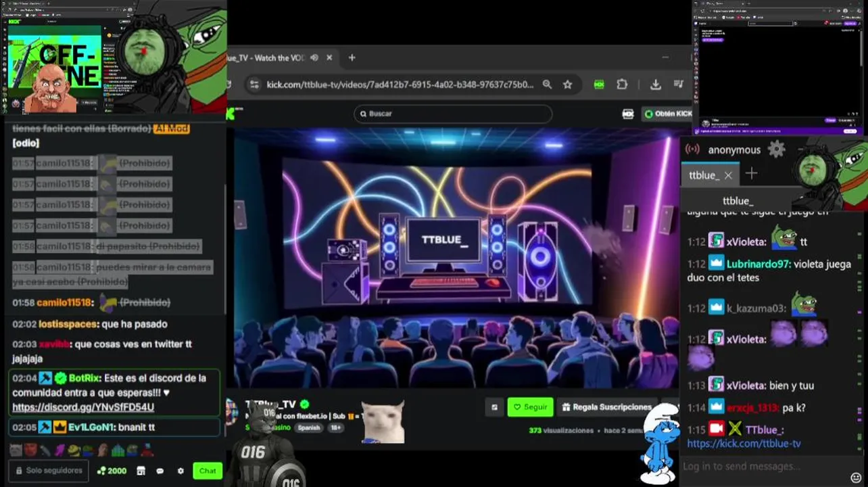The image size is (868, 487).
Task: Open the browser downloads icon
Action: [655, 85]
